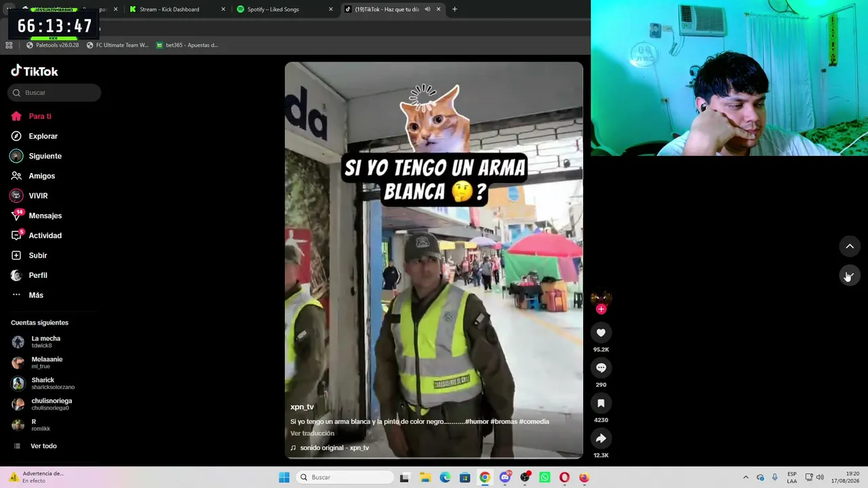Share the video with the arrow icon
868x488 pixels.
[601, 439]
